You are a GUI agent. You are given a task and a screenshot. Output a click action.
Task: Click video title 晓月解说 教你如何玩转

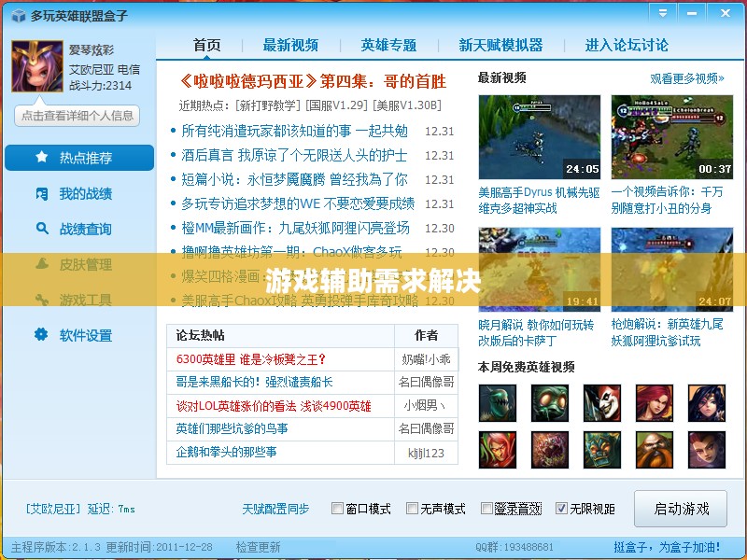coord(536,333)
